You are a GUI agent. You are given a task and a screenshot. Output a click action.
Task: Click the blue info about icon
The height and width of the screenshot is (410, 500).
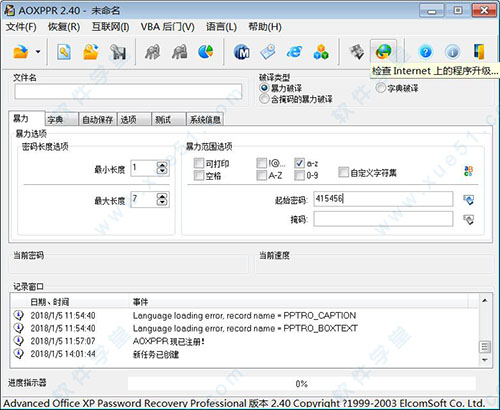(x=452, y=52)
